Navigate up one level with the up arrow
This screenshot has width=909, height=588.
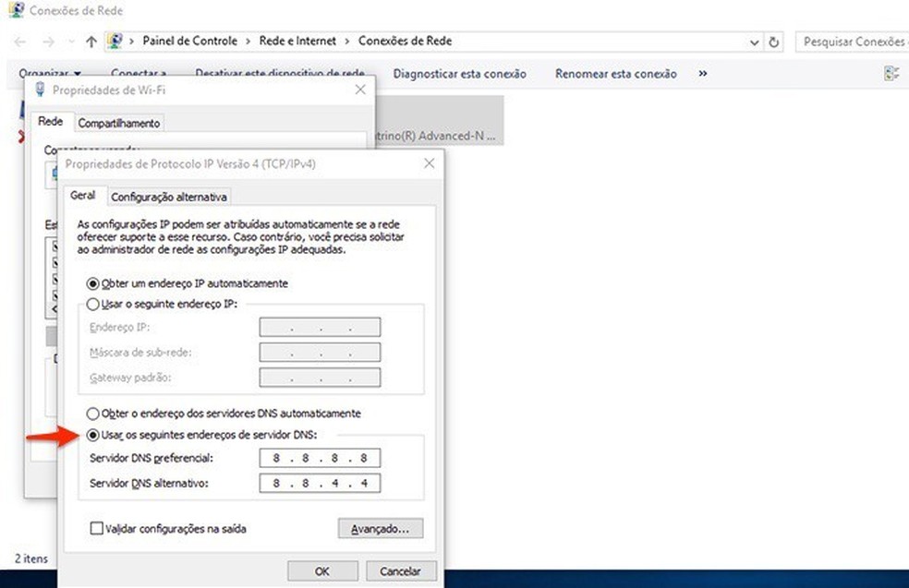pyautogui.click(x=90, y=41)
